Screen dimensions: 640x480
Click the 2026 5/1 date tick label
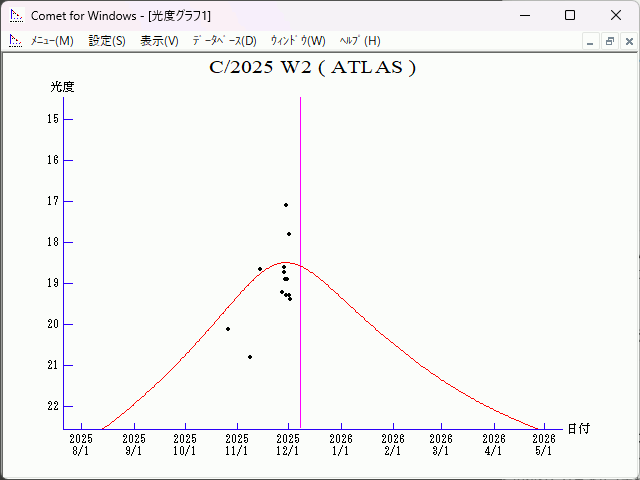click(543, 444)
